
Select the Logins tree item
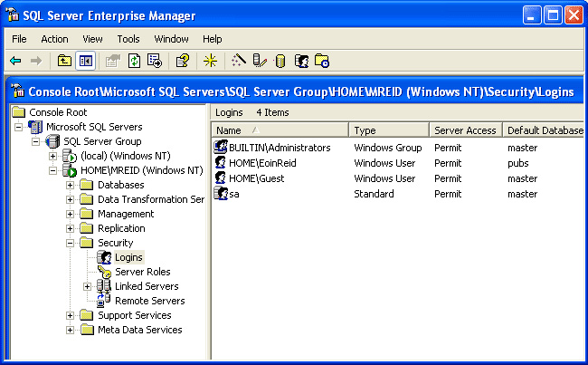(x=128, y=257)
